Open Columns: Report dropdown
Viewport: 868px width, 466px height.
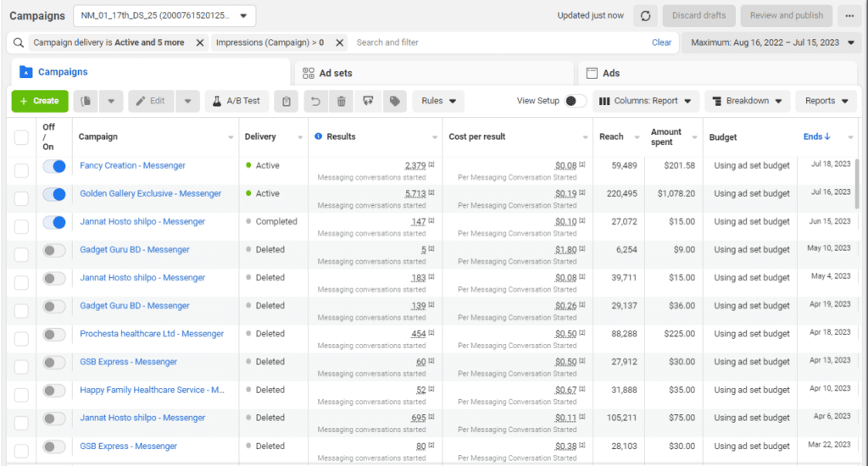pyautogui.click(x=645, y=101)
